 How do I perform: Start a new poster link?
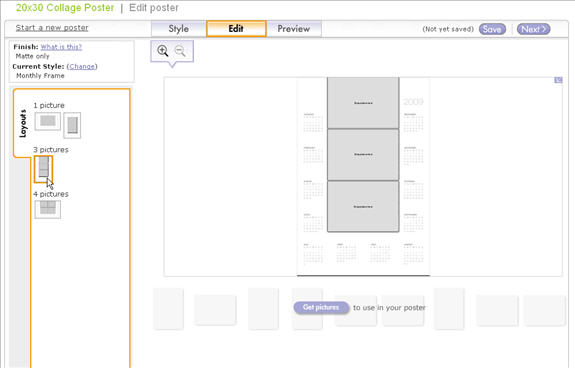[52, 28]
